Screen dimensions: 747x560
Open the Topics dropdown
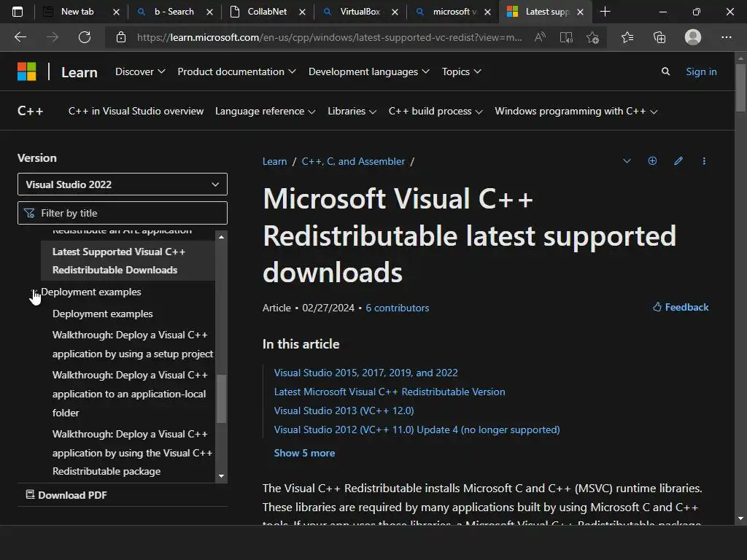pyautogui.click(x=461, y=71)
